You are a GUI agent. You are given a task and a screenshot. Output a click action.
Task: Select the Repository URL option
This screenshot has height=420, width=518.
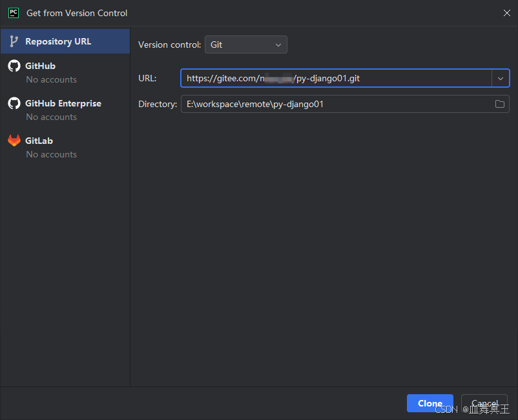(65, 41)
